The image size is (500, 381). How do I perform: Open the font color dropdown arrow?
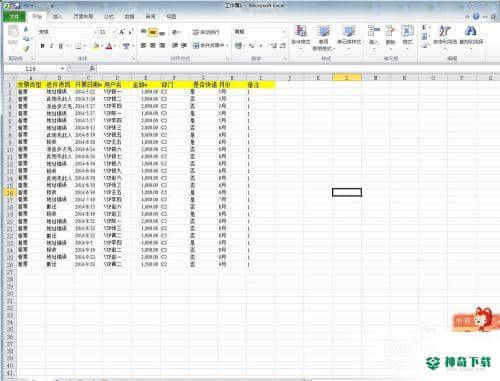(115, 46)
